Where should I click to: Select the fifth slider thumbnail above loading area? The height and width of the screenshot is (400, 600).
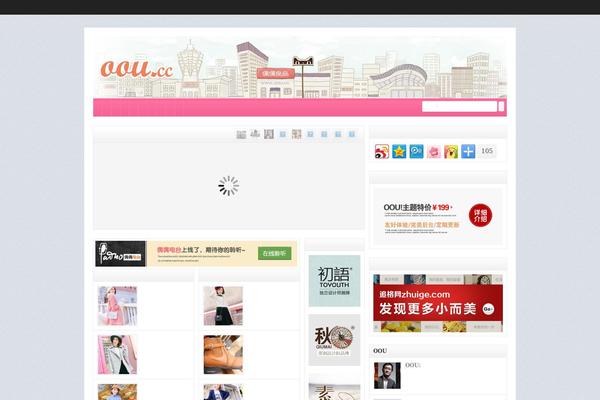[297, 134]
